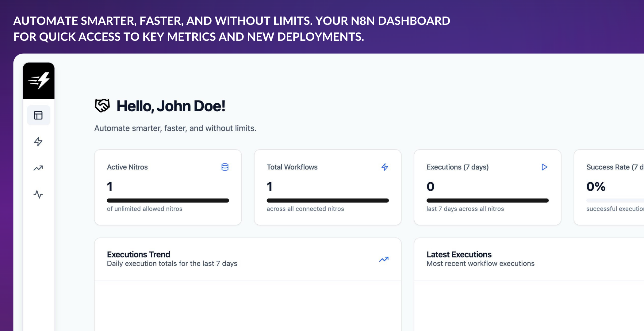Open the trending-up analytics sidebar icon
Screen dimensions: 644x331
(x=38, y=168)
